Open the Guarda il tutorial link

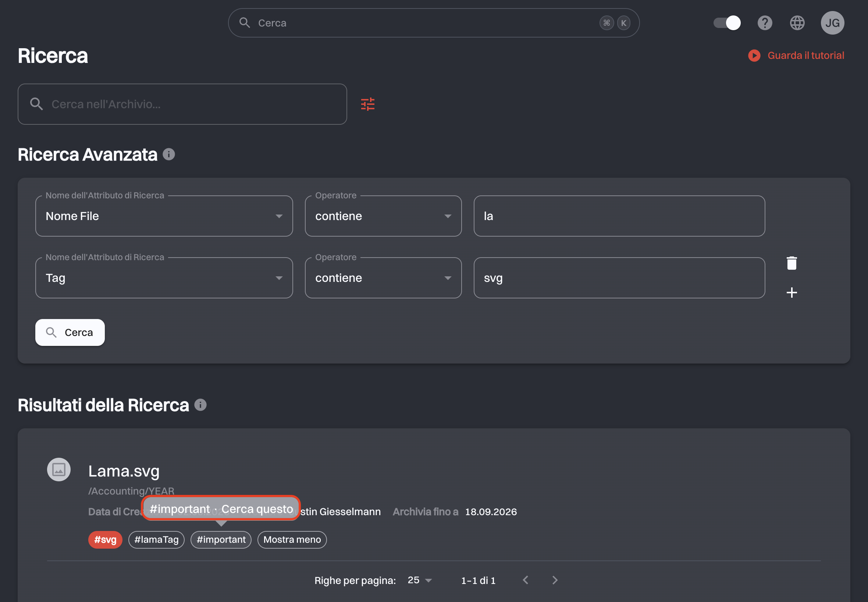click(805, 56)
